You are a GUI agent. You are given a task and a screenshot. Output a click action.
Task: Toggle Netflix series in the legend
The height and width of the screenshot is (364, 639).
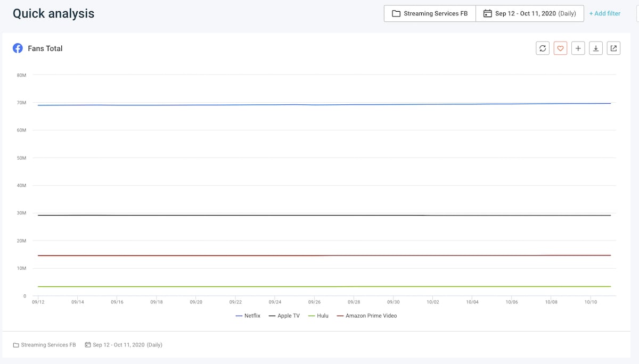point(248,316)
